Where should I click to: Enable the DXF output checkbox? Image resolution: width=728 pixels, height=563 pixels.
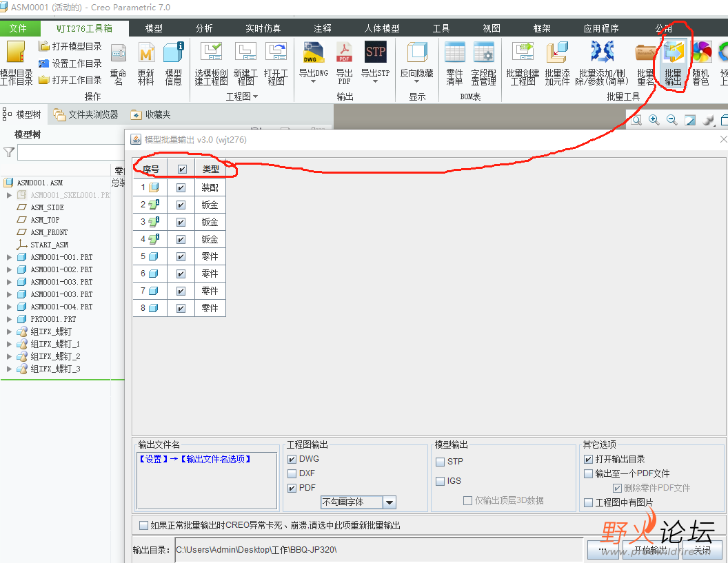point(292,473)
